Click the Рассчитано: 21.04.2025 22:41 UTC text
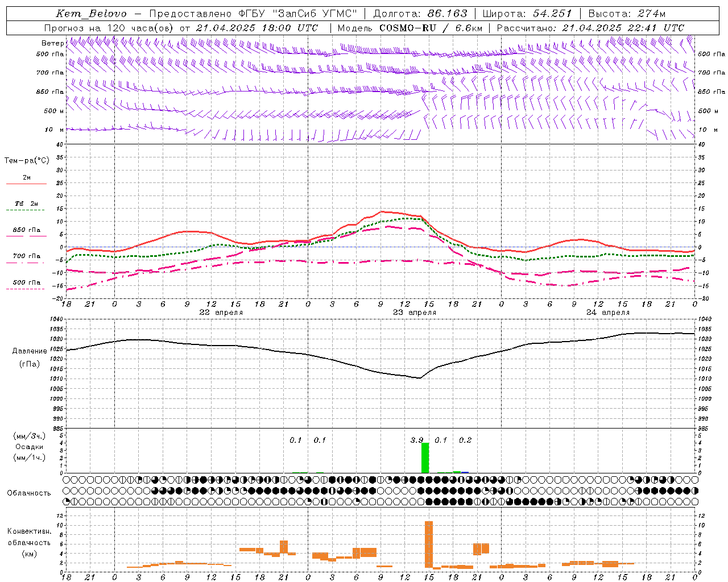728x582 pixels. pos(590,28)
